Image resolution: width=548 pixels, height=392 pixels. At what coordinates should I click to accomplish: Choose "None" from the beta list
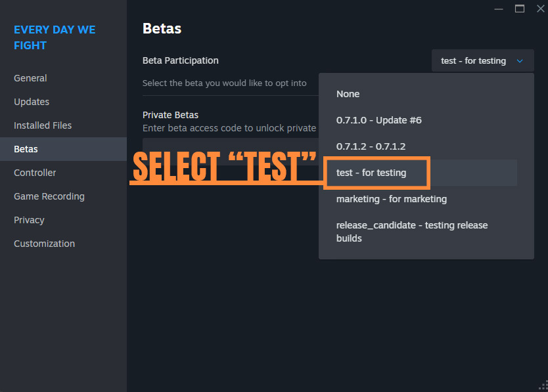348,94
